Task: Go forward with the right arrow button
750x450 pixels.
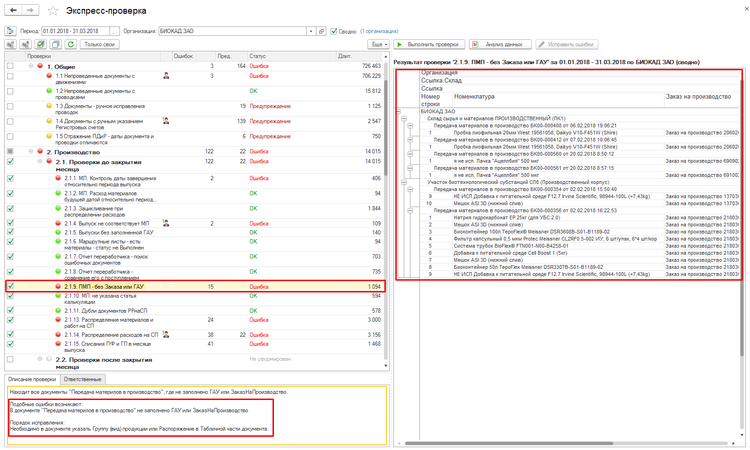Action: tap(30, 10)
